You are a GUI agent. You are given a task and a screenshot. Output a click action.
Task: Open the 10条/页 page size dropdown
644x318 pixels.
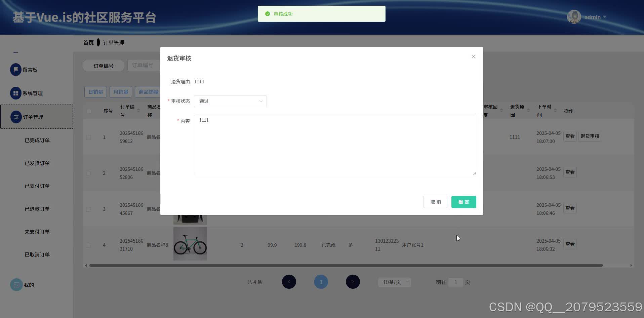[395, 282]
